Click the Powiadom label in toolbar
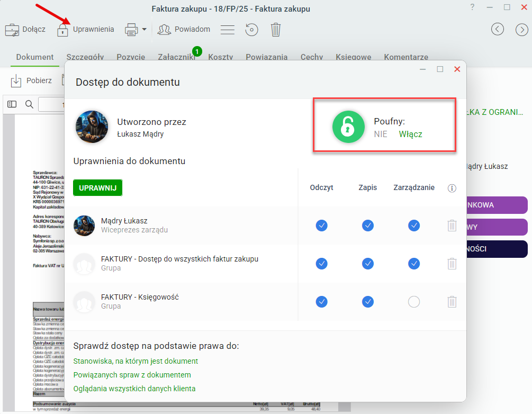Screen dimensions: 532x414 click(192, 29)
